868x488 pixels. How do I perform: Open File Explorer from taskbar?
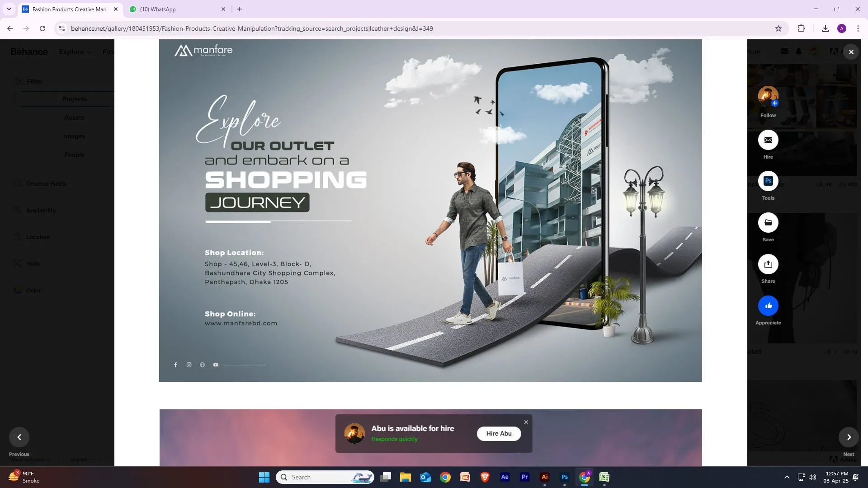pyautogui.click(x=405, y=477)
